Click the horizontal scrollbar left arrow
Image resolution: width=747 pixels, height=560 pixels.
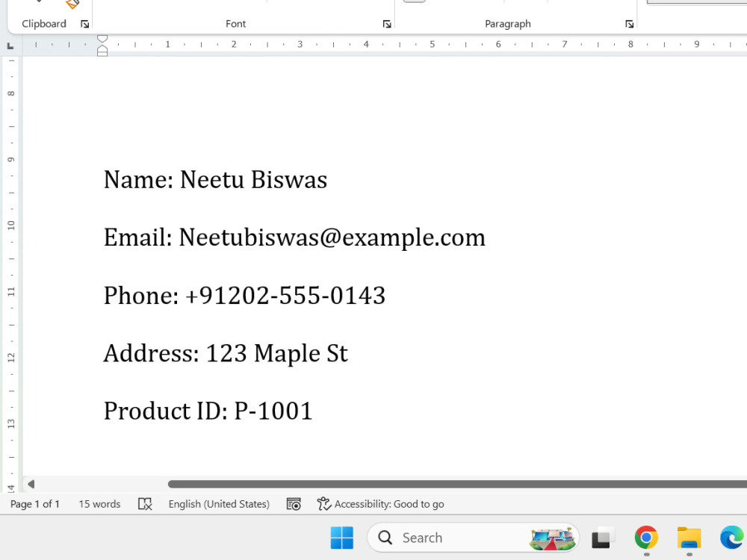[31, 485]
